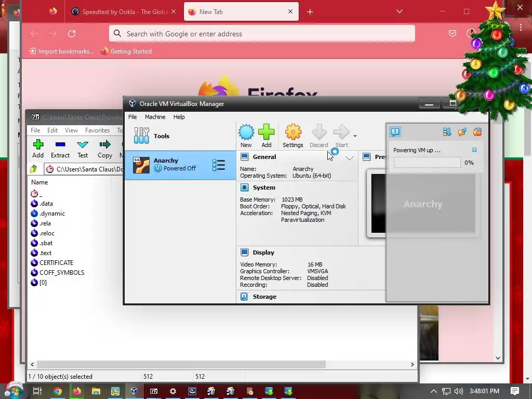Viewport: 532px width, 399px height.
Task: Open 7-Zip Edit menu
Action: coord(52,130)
